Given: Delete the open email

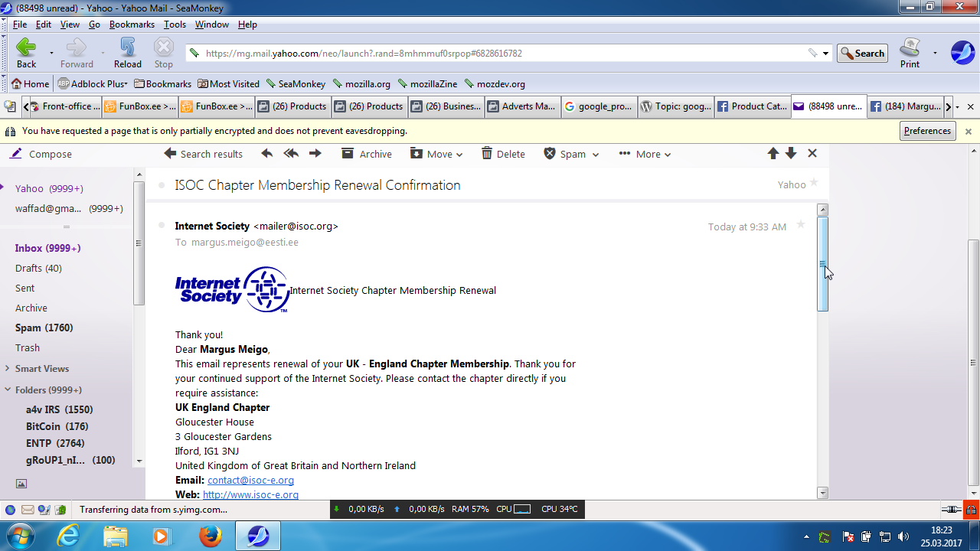Looking at the screenshot, I should pyautogui.click(x=503, y=154).
